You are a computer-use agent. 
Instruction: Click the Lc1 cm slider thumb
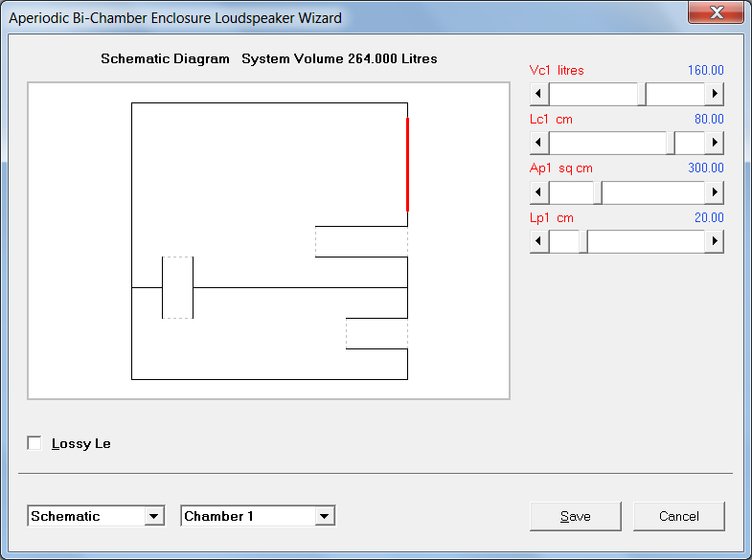point(671,143)
